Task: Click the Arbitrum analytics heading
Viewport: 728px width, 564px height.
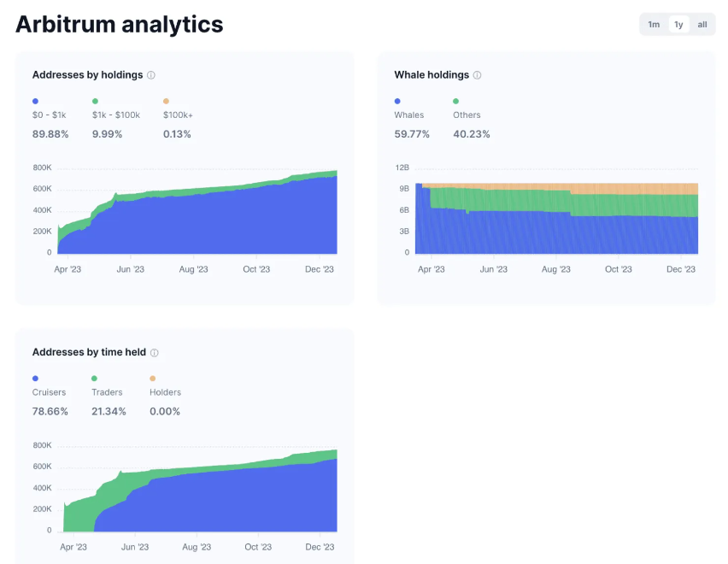Action: point(120,24)
